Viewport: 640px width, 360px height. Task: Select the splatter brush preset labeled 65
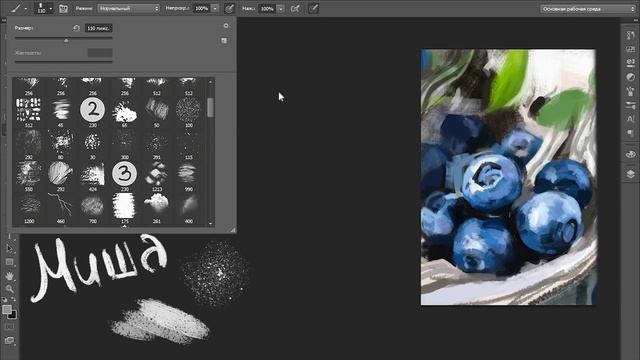pyautogui.click(x=124, y=112)
